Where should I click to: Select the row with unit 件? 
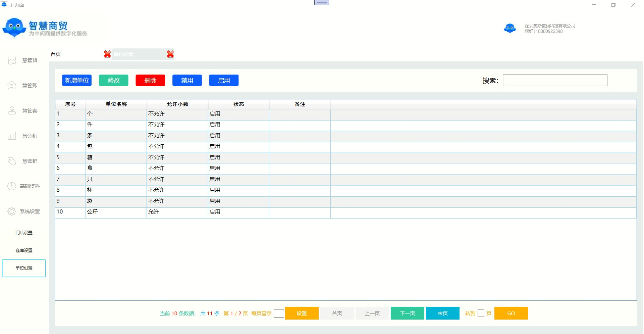pos(345,125)
